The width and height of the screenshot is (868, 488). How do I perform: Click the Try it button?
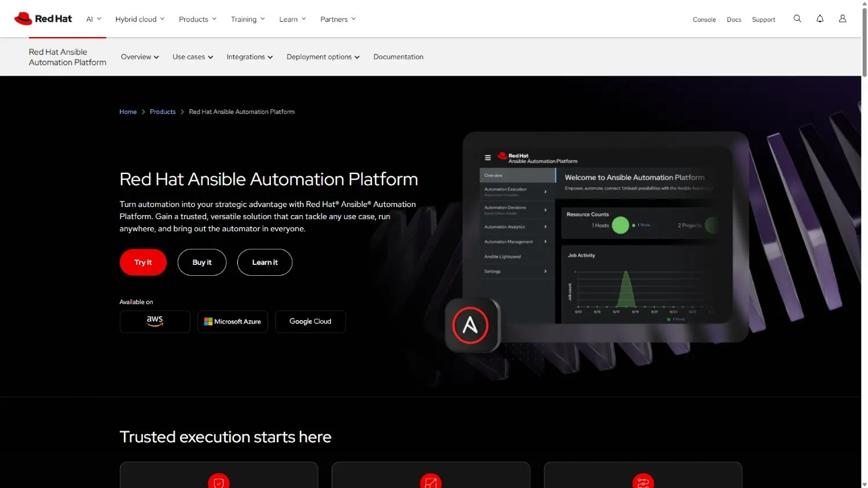click(143, 263)
